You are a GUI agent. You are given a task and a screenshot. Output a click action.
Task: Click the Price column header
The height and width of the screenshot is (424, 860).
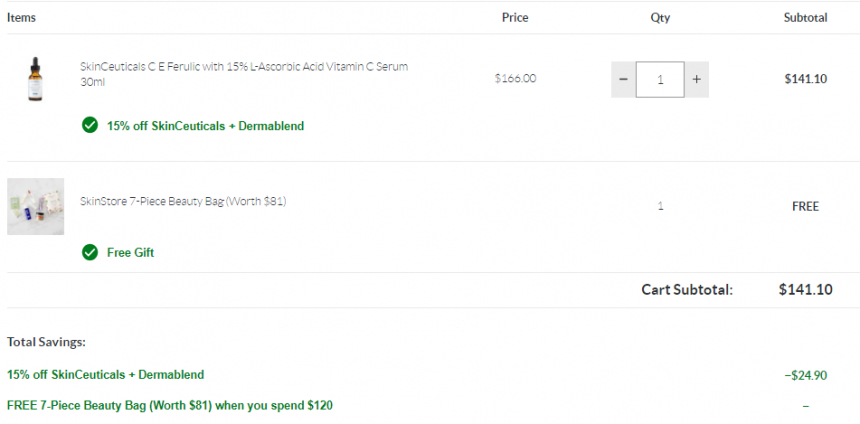515,18
